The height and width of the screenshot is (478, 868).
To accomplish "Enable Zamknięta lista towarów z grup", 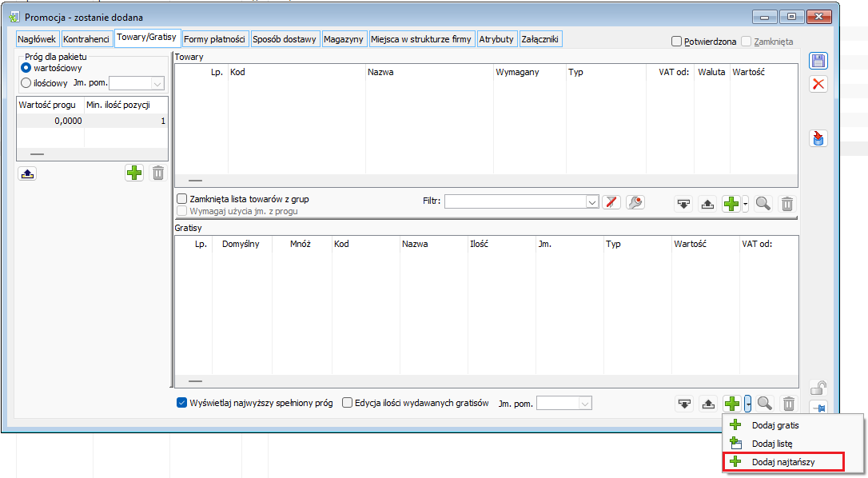I will (182, 199).
